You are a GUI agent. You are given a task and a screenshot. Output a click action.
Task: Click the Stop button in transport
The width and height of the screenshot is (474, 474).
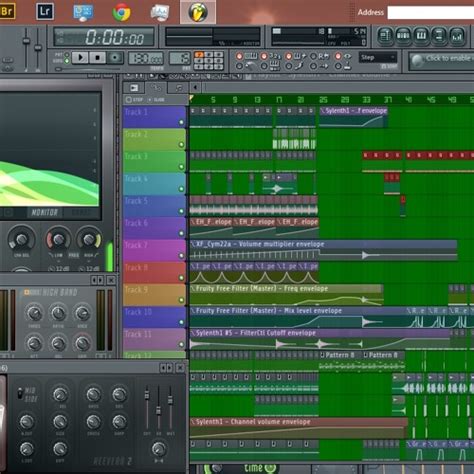click(x=97, y=58)
